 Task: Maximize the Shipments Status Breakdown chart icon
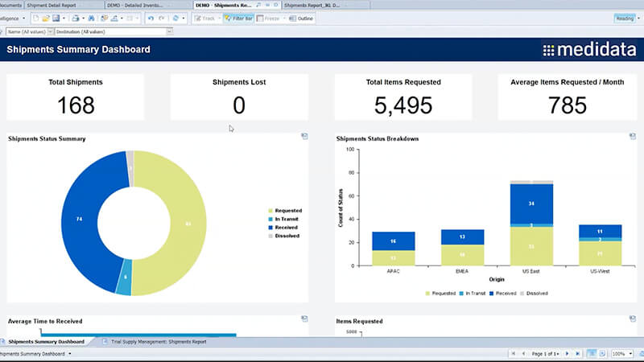(633, 136)
